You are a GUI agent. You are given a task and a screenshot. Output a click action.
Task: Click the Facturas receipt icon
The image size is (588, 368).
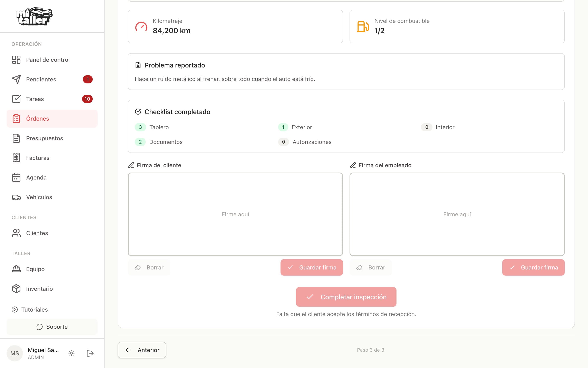[16, 158]
